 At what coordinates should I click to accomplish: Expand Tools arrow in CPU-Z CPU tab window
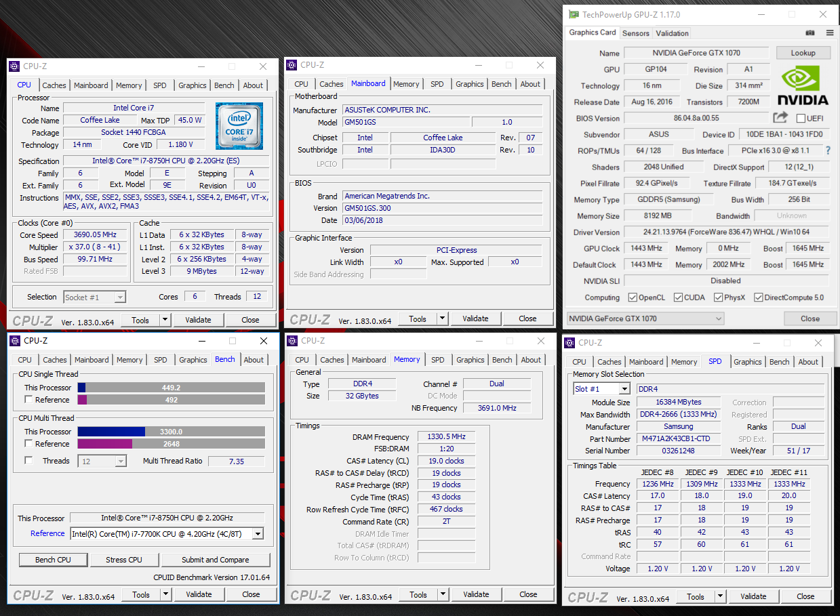(x=165, y=320)
